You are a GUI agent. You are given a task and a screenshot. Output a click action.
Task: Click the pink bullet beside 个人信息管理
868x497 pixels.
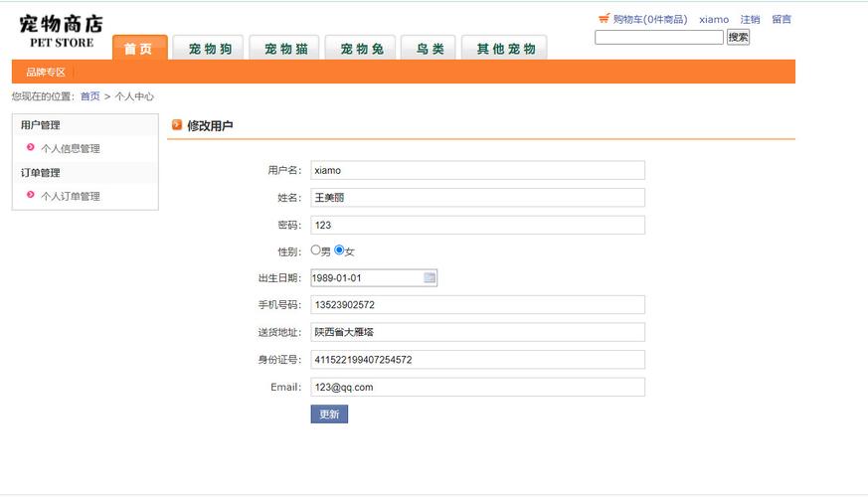(31, 147)
